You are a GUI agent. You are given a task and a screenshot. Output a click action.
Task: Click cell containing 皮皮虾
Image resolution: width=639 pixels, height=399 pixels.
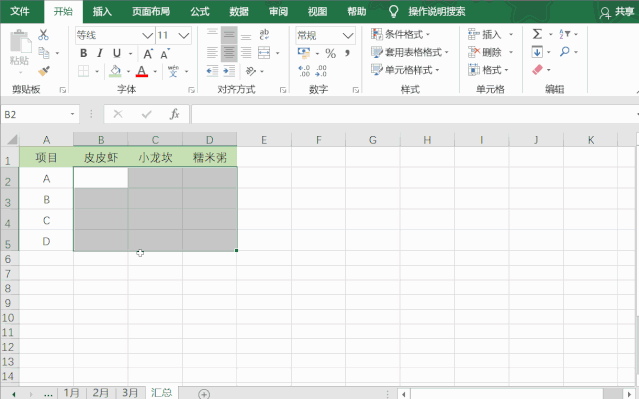click(x=101, y=157)
